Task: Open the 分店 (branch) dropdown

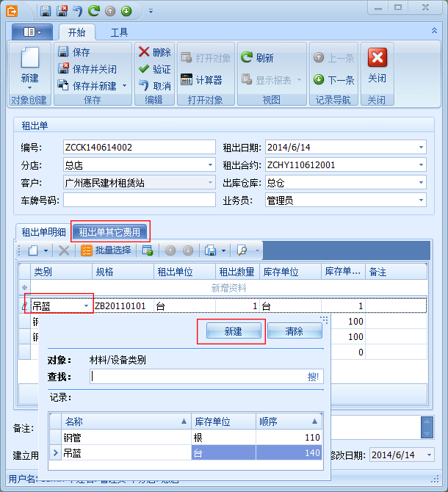Action: [x=210, y=165]
